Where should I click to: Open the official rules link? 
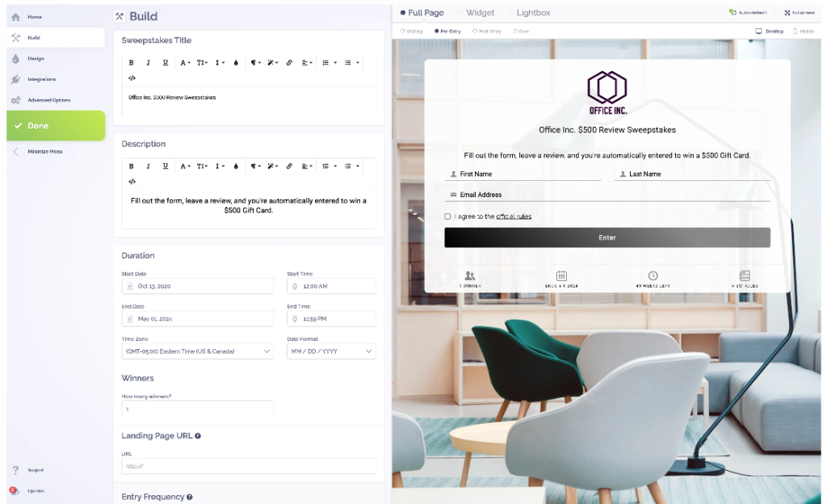pyautogui.click(x=514, y=216)
